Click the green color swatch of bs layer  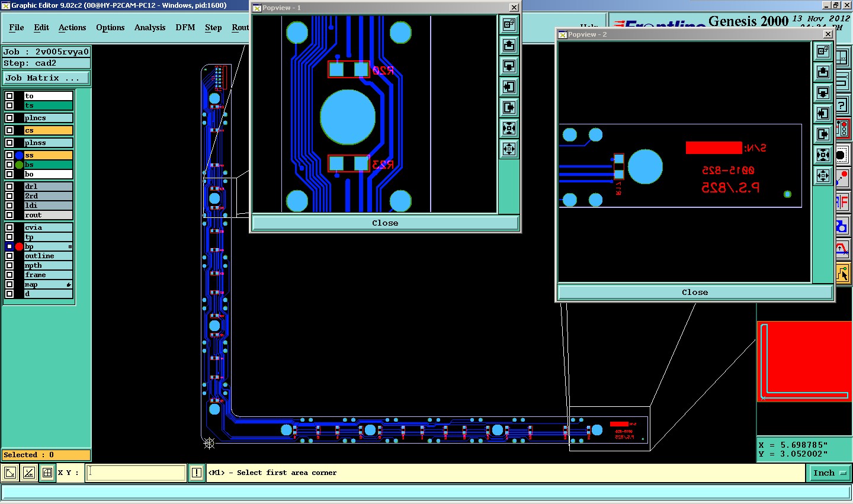19,165
